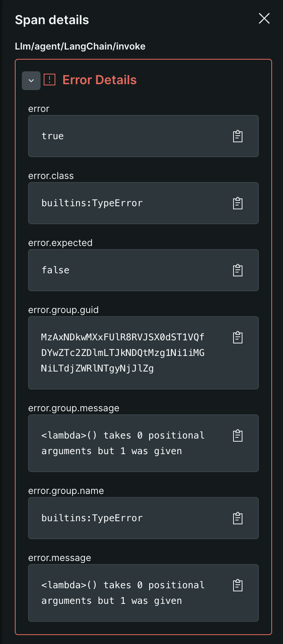This screenshot has width=283, height=644.
Task: Click the Span details title
Action: (x=52, y=20)
